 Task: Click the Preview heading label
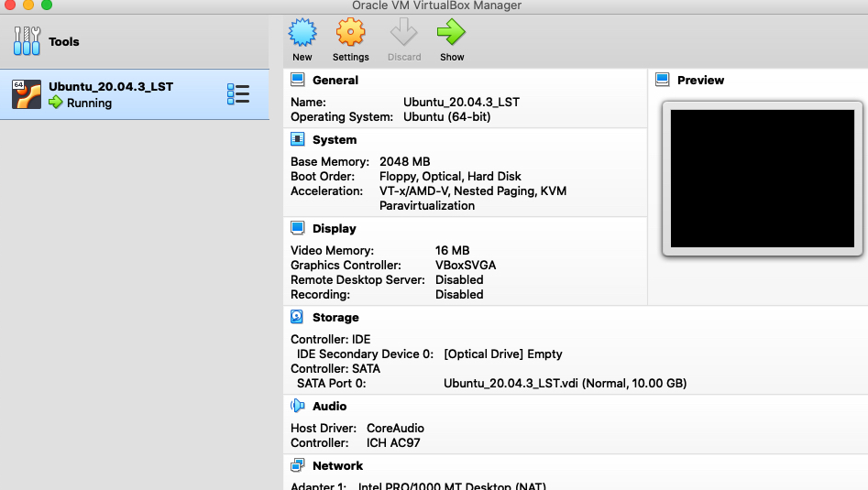[x=700, y=81]
